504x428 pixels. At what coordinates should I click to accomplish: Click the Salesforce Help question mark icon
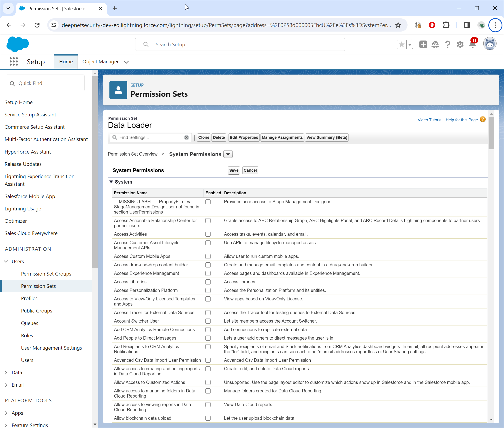coord(447,45)
